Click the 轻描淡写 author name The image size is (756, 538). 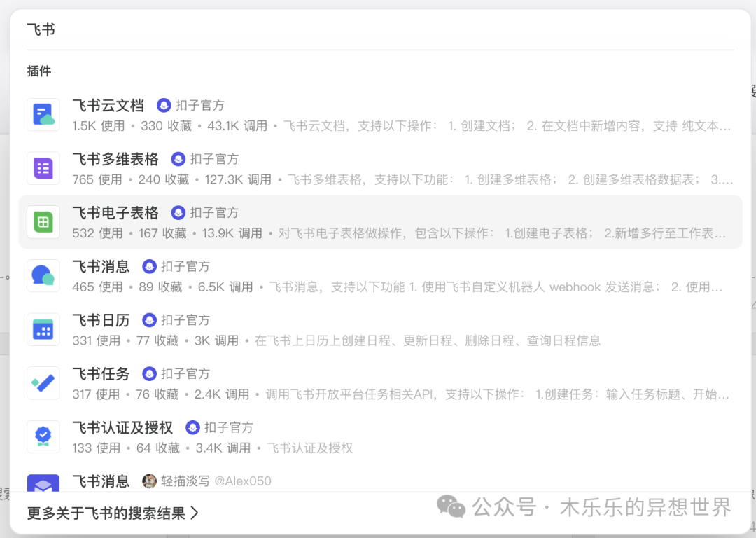(x=185, y=481)
